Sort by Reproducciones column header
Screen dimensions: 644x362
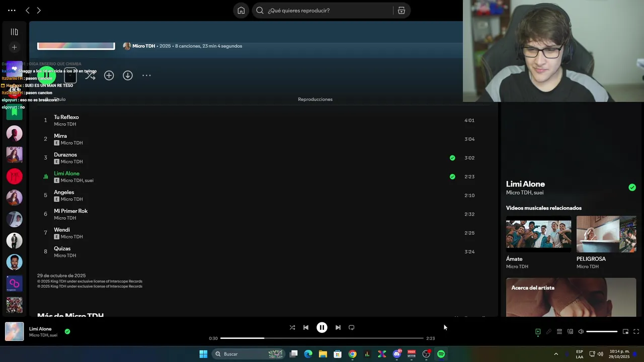[315, 100]
